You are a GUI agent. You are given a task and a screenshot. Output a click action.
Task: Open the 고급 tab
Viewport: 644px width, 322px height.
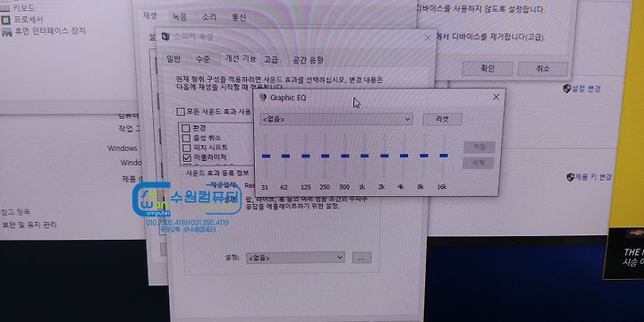(x=271, y=60)
